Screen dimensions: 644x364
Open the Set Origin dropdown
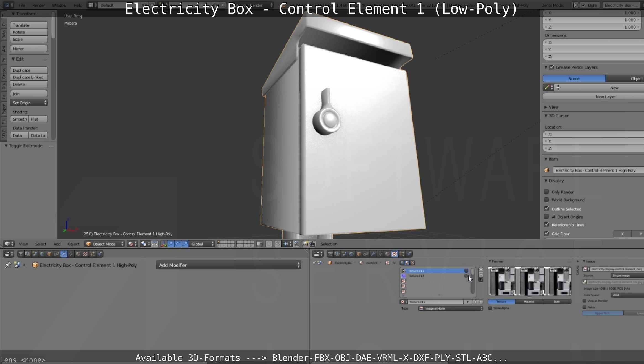pos(29,103)
